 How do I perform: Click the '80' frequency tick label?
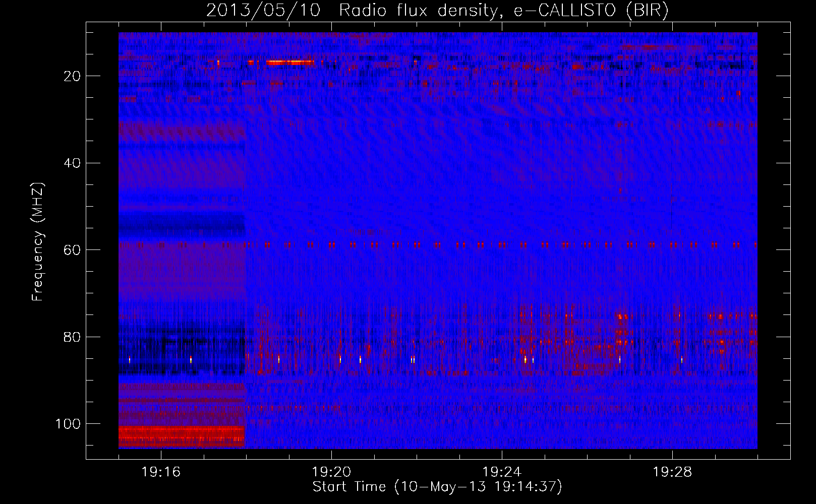click(x=73, y=337)
